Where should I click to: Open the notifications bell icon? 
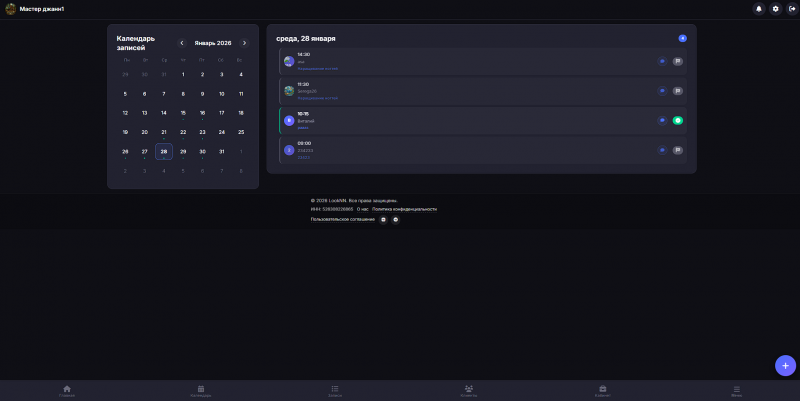tap(759, 9)
